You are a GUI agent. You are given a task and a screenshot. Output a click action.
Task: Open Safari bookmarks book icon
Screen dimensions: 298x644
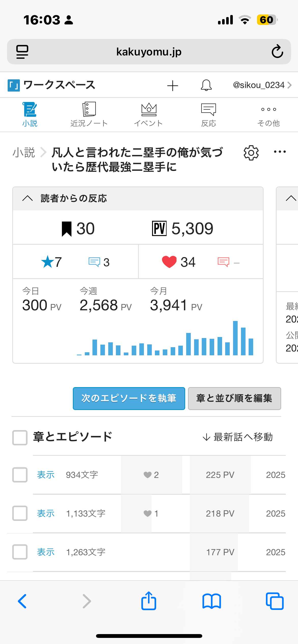(212, 601)
